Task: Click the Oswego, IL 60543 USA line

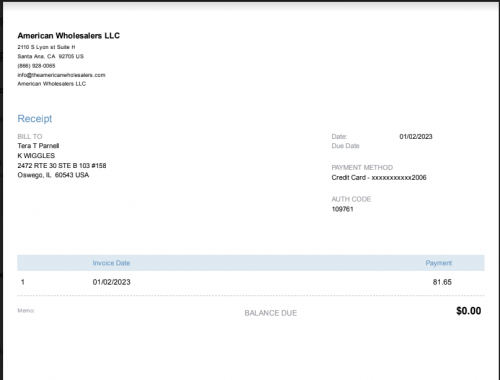Action: [53, 175]
